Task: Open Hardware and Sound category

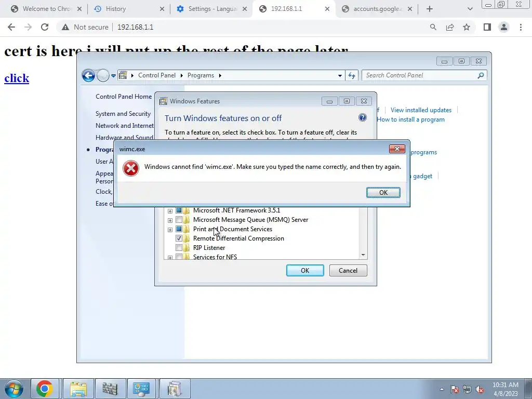Action: pyautogui.click(x=124, y=137)
